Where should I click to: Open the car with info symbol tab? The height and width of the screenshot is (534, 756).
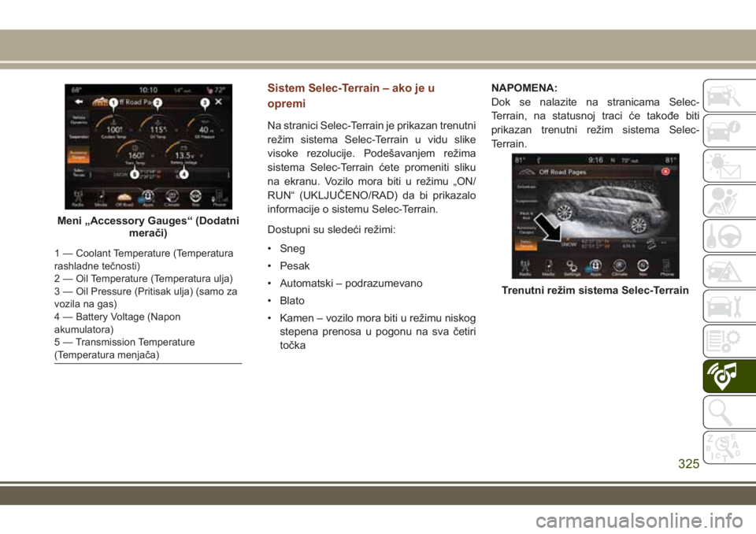pyautogui.click(x=729, y=131)
